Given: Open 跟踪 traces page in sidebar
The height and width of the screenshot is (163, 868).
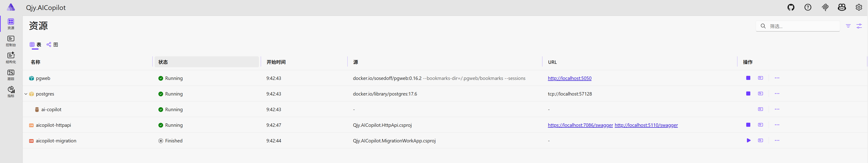Looking at the screenshot, I should (x=11, y=75).
